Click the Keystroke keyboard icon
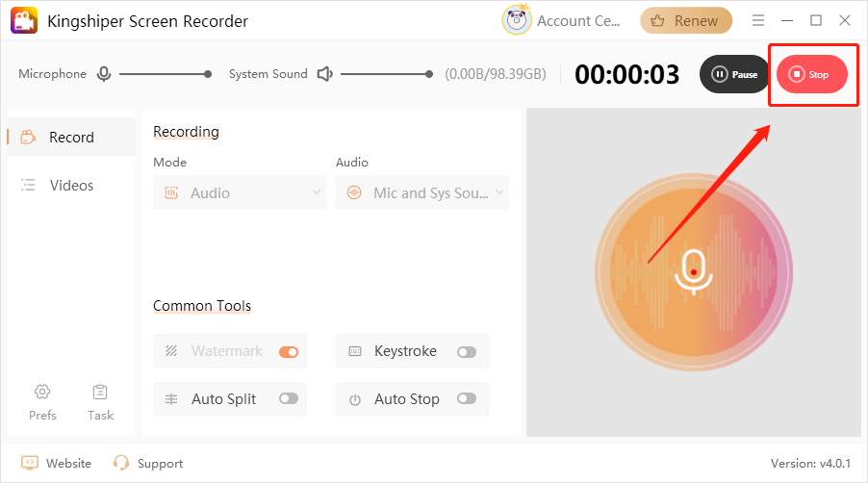This screenshot has width=868, height=483. pyautogui.click(x=355, y=351)
